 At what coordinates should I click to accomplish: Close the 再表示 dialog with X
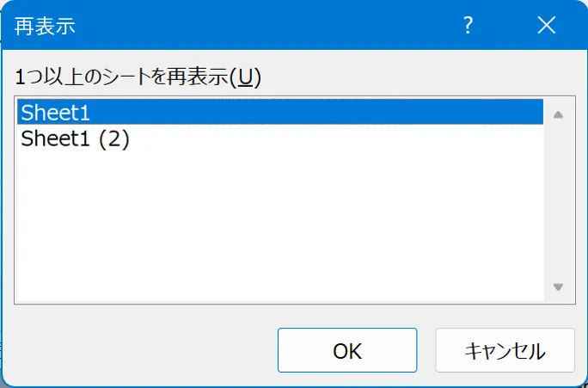(547, 26)
